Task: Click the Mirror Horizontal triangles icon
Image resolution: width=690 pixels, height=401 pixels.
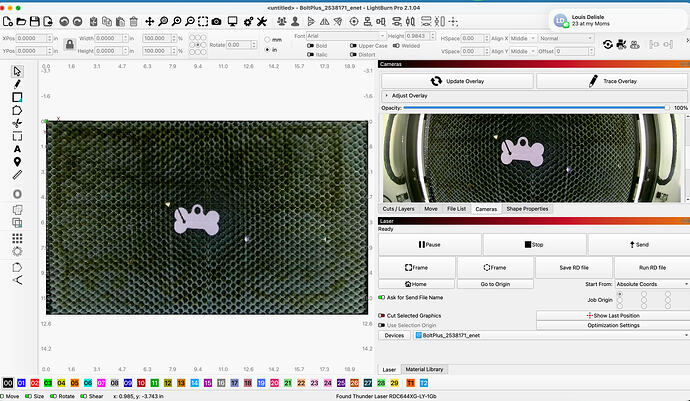Action: pyautogui.click(x=324, y=22)
